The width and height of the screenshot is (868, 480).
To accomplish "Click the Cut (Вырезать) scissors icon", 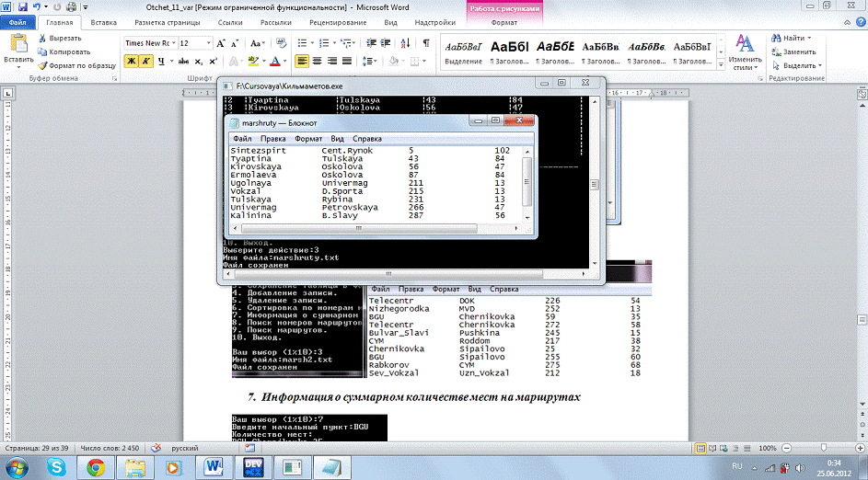I will (x=43, y=40).
